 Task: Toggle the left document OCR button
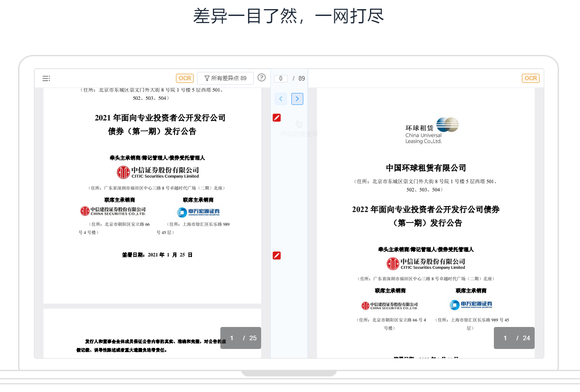(x=185, y=78)
